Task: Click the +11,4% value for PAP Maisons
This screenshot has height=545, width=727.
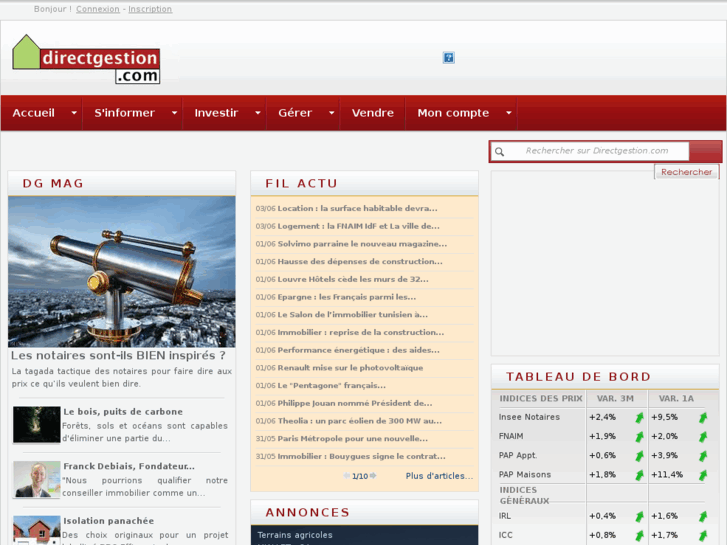Action: coord(667,474)
